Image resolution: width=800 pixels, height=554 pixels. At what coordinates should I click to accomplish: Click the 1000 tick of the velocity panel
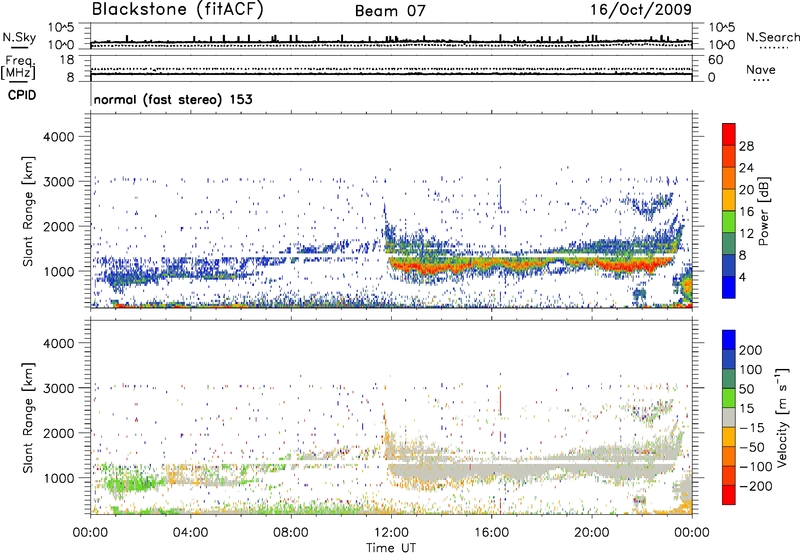(58, 478)
